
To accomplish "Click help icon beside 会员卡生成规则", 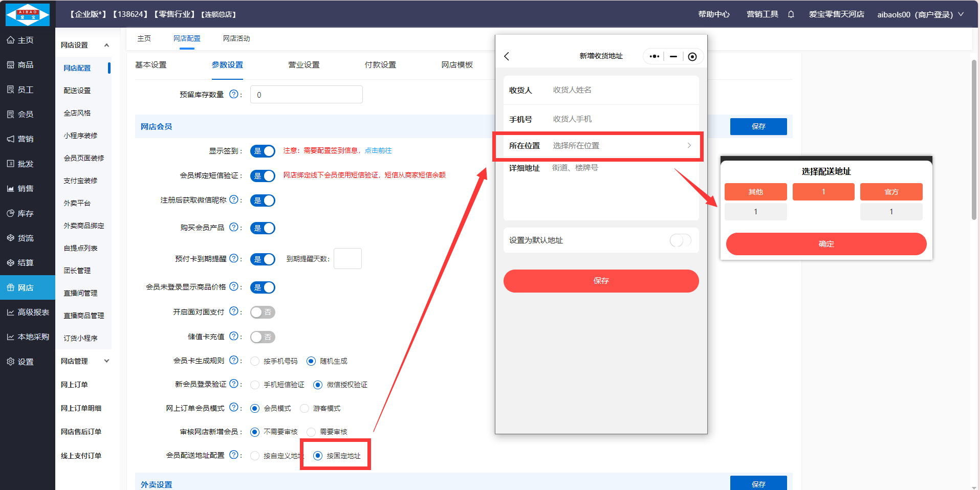I will [234, 361].
